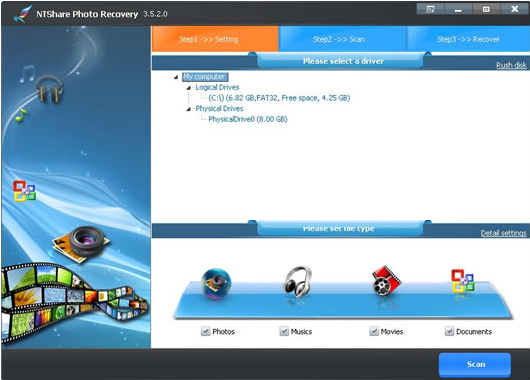This screenshot has width=530, height=380.
Task: Select the C:\ FAT32 drive entry
Action: 279,98
